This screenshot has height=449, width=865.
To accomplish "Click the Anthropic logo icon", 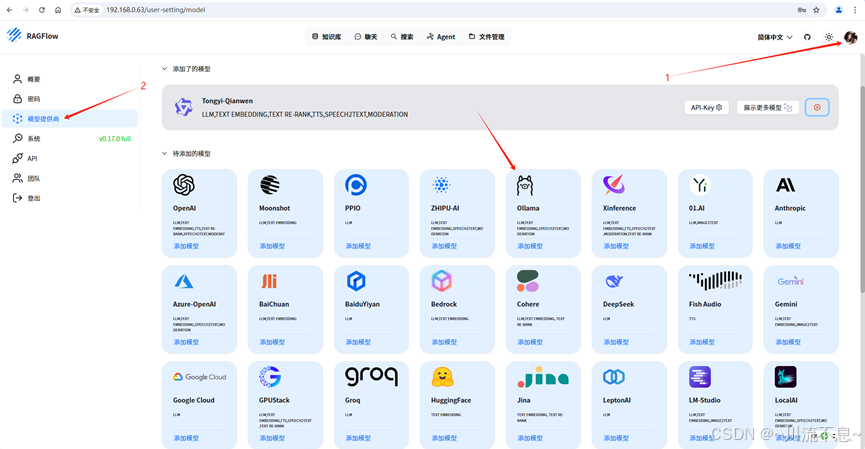I will click(x=786, y=185).
